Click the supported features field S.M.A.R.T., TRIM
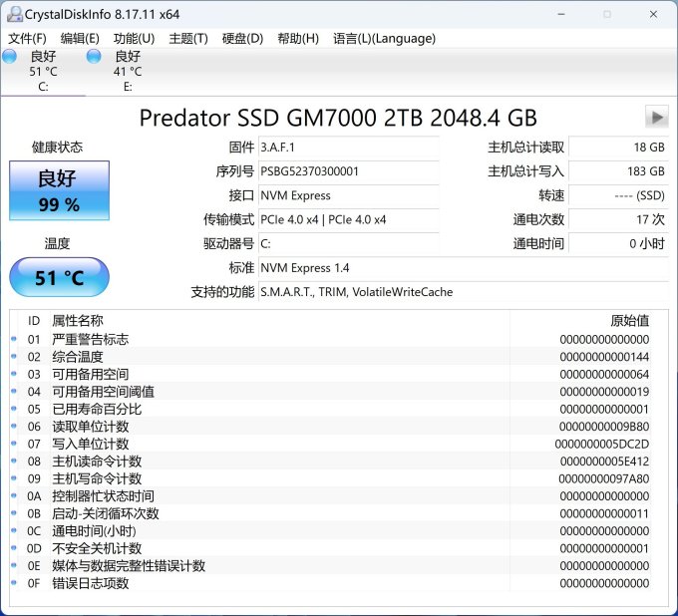The width and height of the screenshot is (678, 616). coord(464,292)
